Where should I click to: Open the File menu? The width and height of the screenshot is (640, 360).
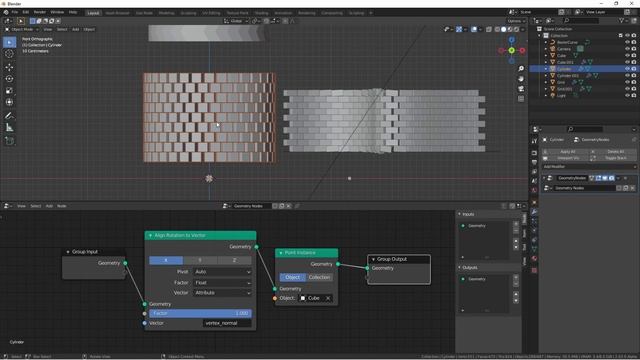point(15,12)
